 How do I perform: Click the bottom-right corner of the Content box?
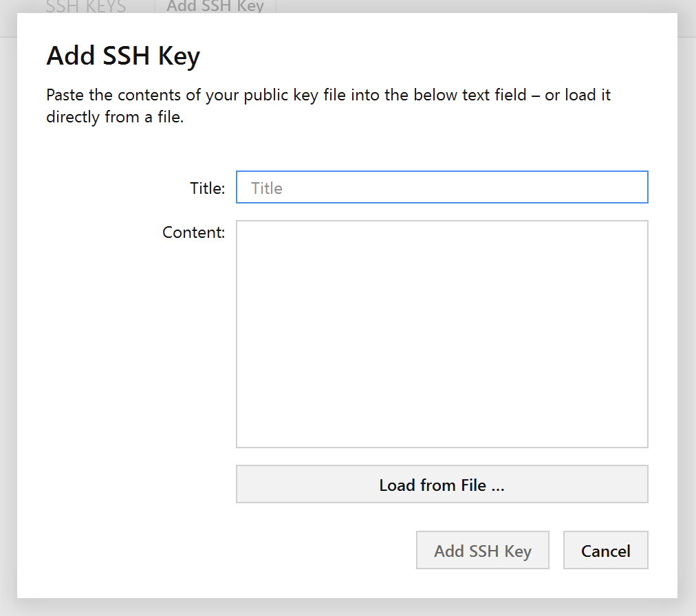click(643, 443)
